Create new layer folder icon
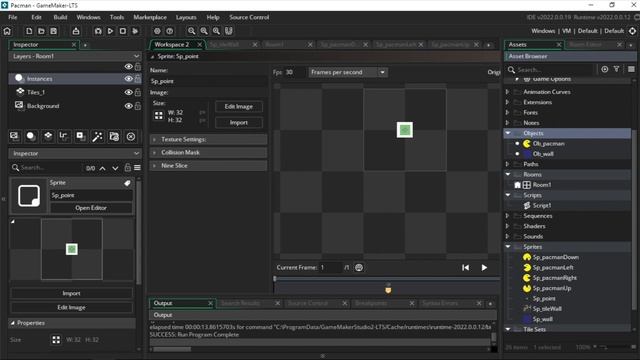 coord(114,136)
